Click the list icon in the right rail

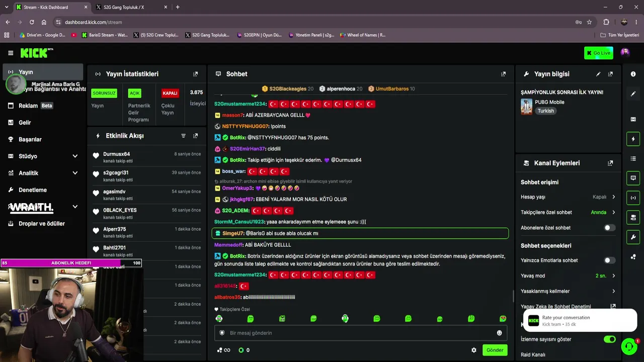pyautogui.click(x=633, y=158)
